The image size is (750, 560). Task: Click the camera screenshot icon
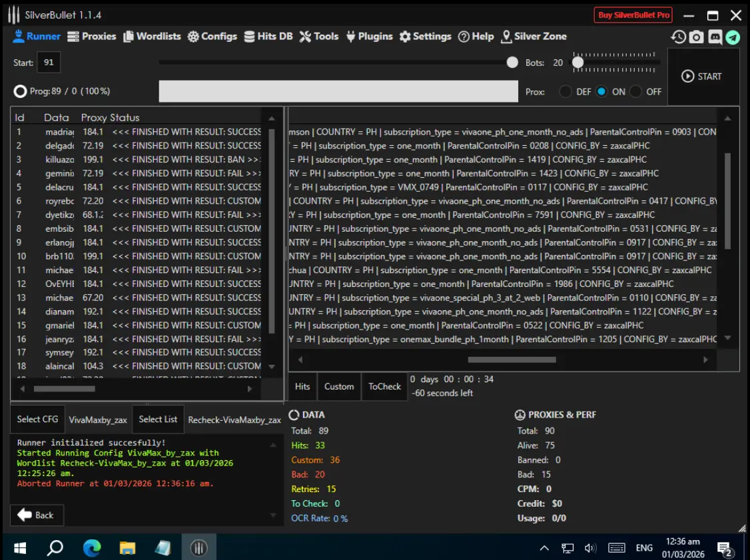[697, 37]
